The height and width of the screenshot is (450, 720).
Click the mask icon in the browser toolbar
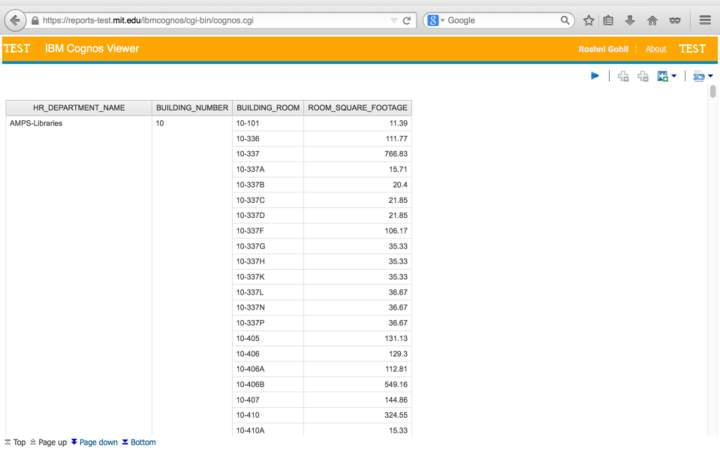pyautogui.click(x=675, y=20)
